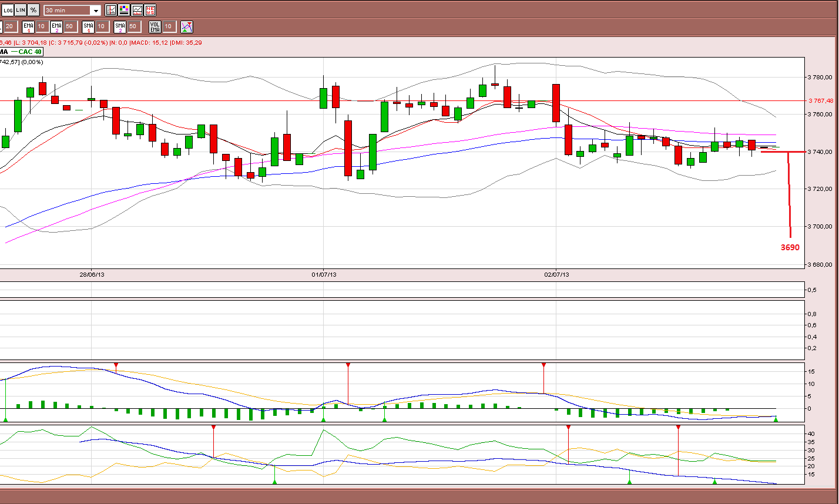Open the NEWS panel icon
Screen dimensions: 839x504
pyautogui.click(x=150, y=10)
